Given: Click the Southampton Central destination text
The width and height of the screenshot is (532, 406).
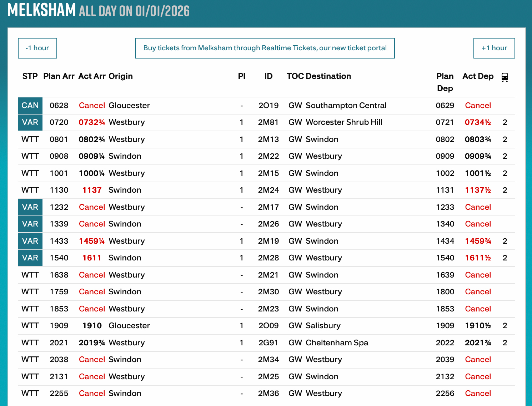Looking at the screenshot, I should [x=346, y=106].
